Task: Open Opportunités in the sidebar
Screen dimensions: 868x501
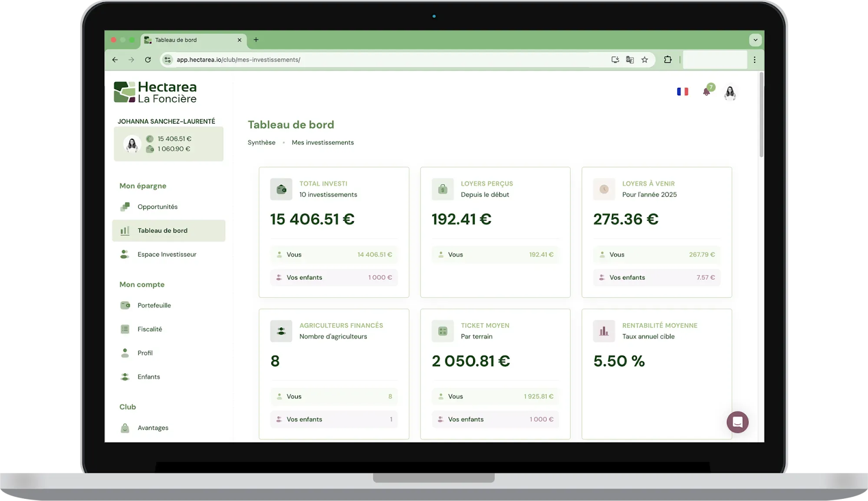Action: click(x=169, y=207)
